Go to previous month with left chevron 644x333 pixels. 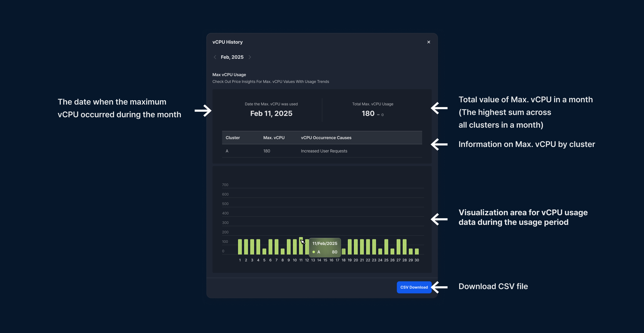(x=215, y=57)
